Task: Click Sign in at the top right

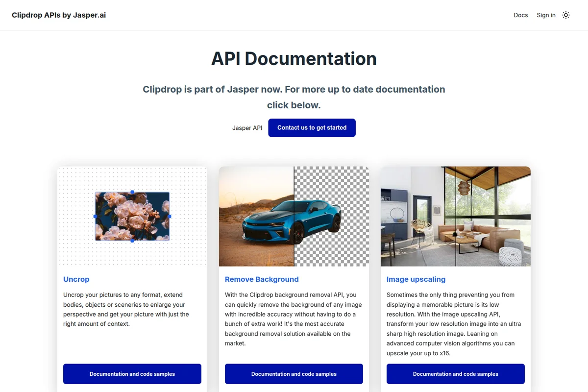Action: tap(546, 15)
